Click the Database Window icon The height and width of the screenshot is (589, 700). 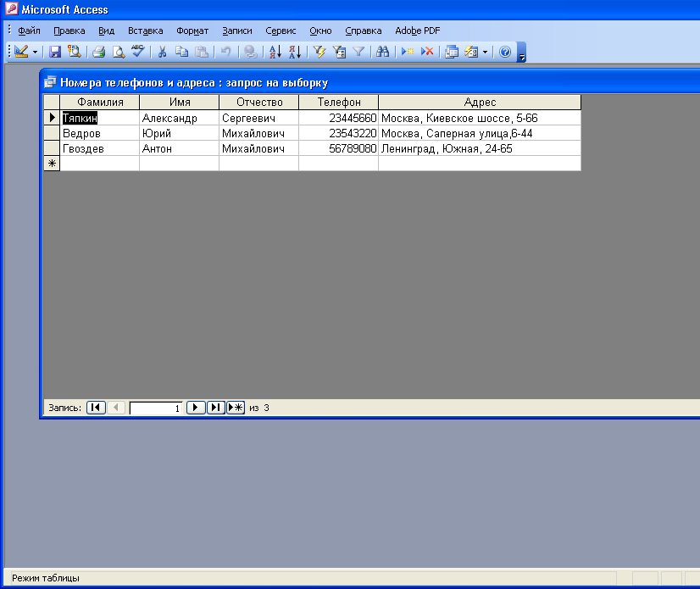tap(452, 52)
